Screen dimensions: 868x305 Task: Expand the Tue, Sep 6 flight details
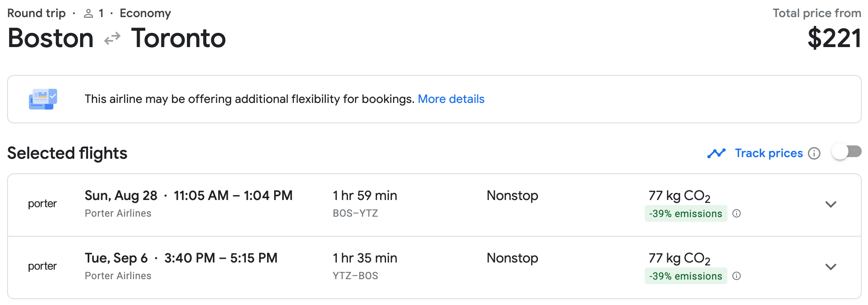click(831, 267)
